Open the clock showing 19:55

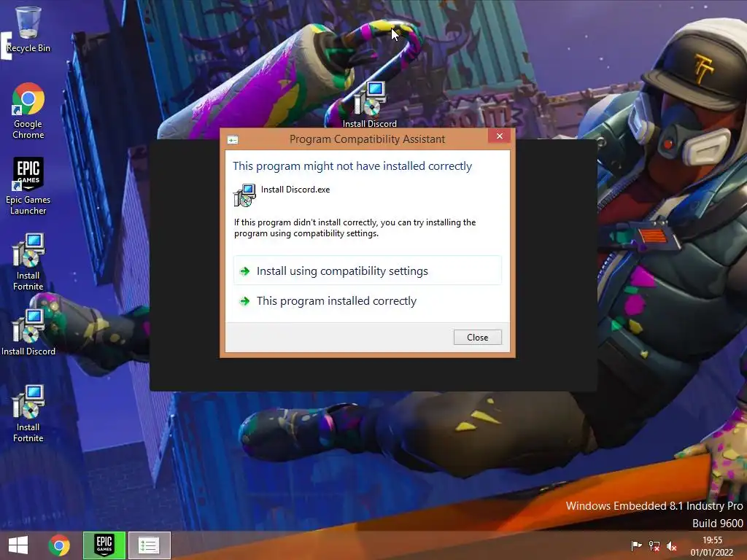tap(712, 546)
